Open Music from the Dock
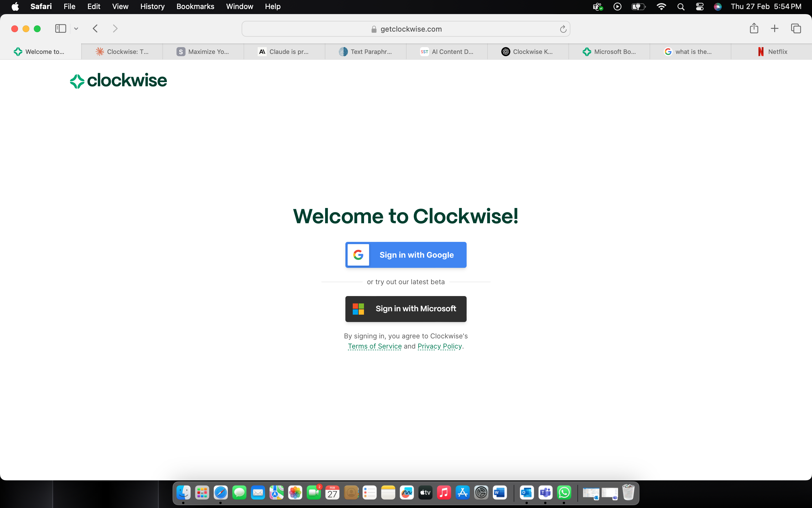 tap(444, 493)
